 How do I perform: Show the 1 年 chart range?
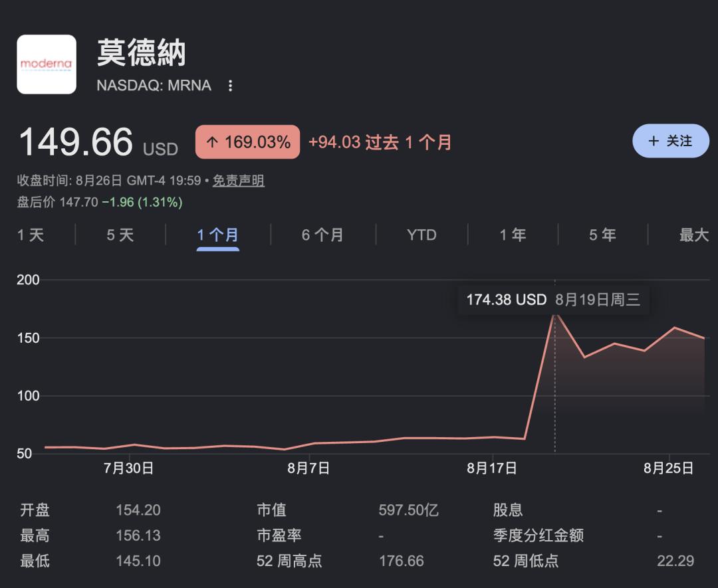pos(513,235)
